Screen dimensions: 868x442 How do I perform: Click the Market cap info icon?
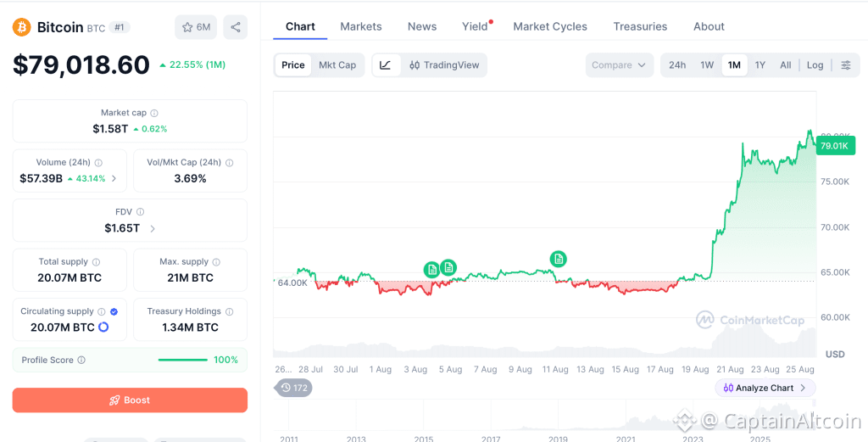pyautogui.click(x=154, y=113)
